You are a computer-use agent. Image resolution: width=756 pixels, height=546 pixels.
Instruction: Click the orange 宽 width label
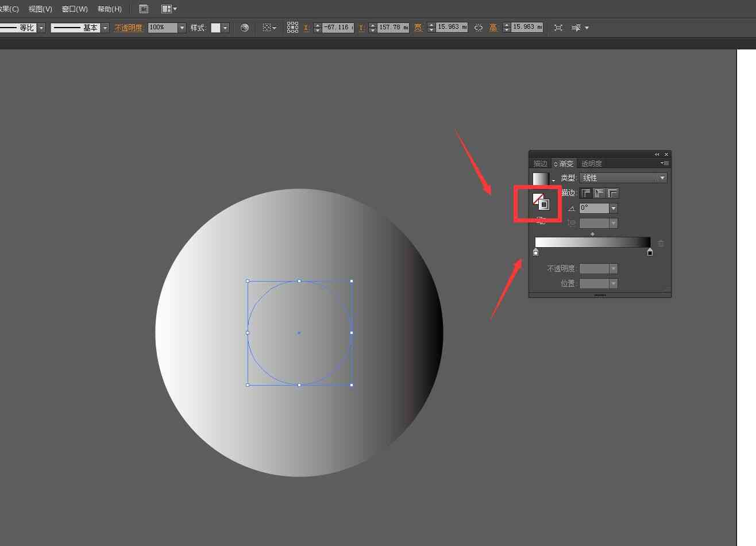[418, 28]
